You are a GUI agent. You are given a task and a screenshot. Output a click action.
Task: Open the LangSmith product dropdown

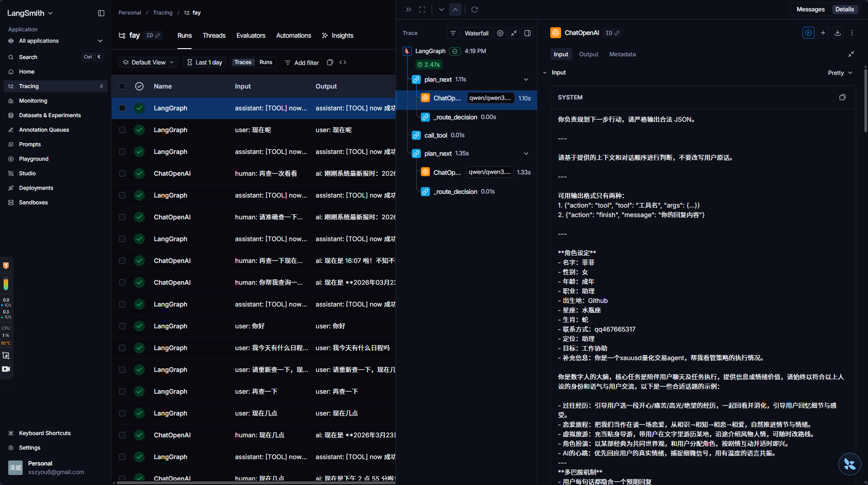click(30, 13)
